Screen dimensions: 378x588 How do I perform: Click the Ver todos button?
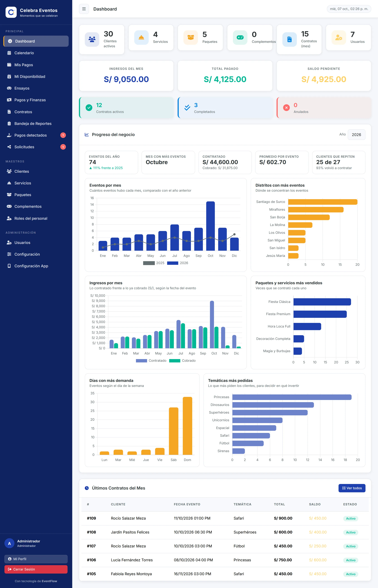(x=352, y=488)
